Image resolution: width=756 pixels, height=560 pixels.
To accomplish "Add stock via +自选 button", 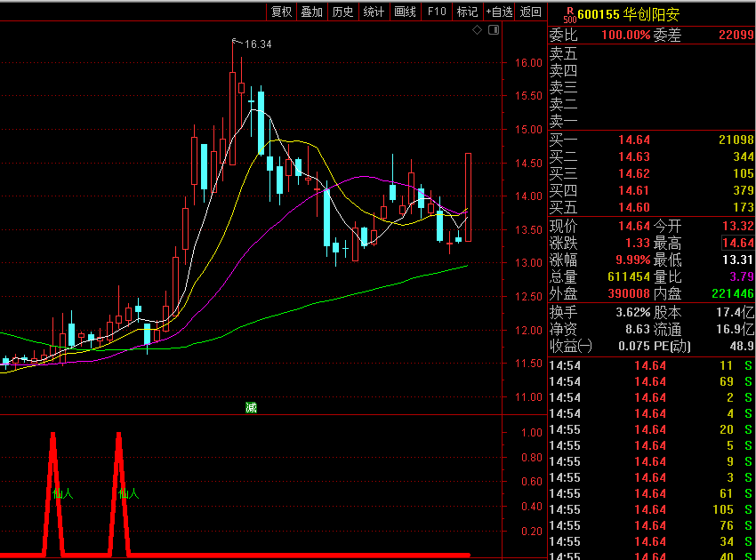I will pyautogui.click(x=499, y=12).
